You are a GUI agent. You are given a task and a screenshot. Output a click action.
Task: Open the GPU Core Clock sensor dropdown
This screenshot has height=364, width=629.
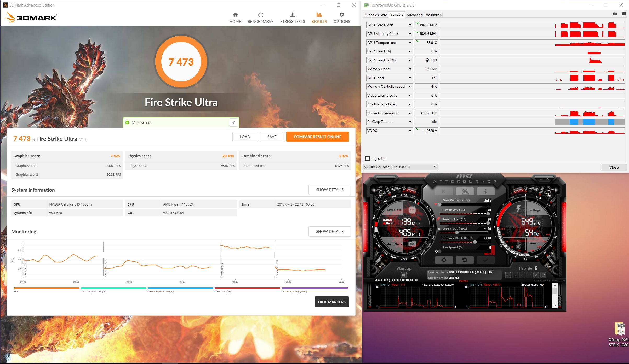pyautogui.click(x=409, y=25)
